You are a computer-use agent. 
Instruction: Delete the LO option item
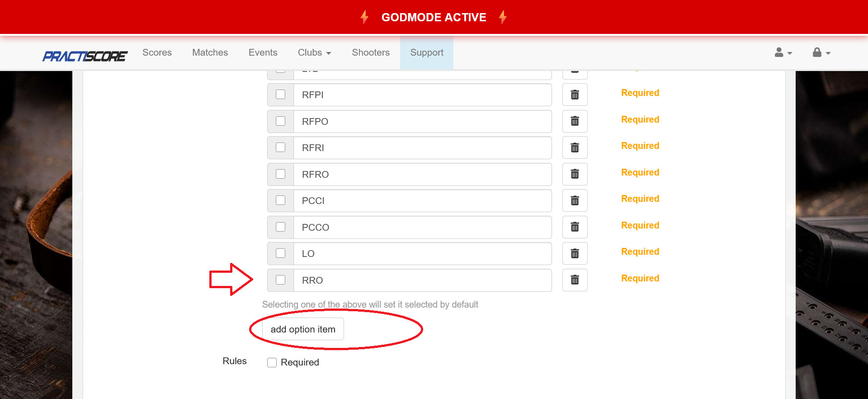coord(575,253)
